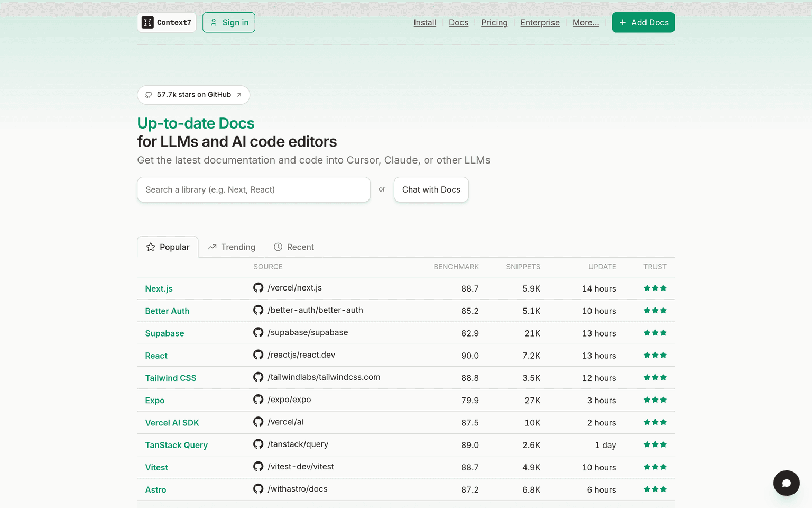The height and width of the screenshot is (508, 812).
Task: Click GitHub icon for /vitest-dev/vitest
Action: 258,466
